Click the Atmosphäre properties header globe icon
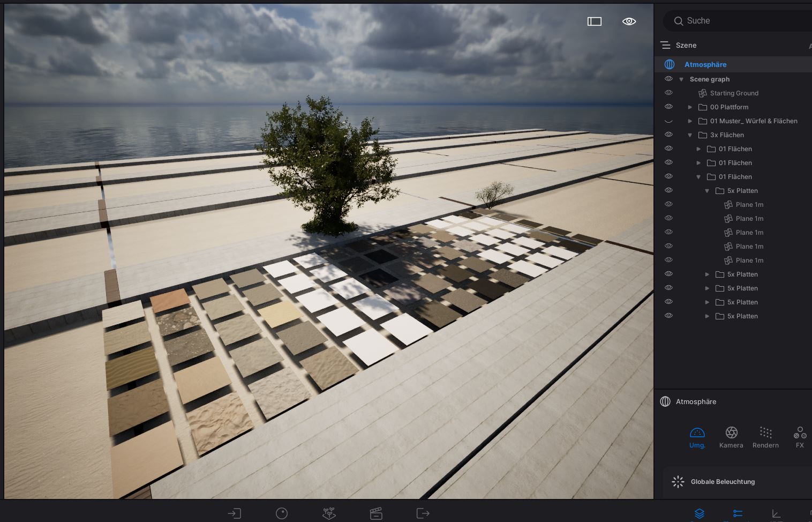The width and height of the screenshot is (812, 522). tap(665, 401)
